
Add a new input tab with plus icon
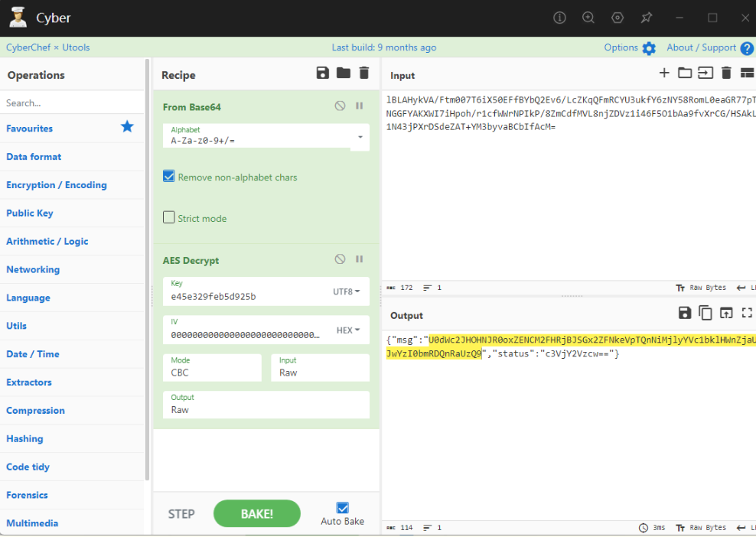664,73
